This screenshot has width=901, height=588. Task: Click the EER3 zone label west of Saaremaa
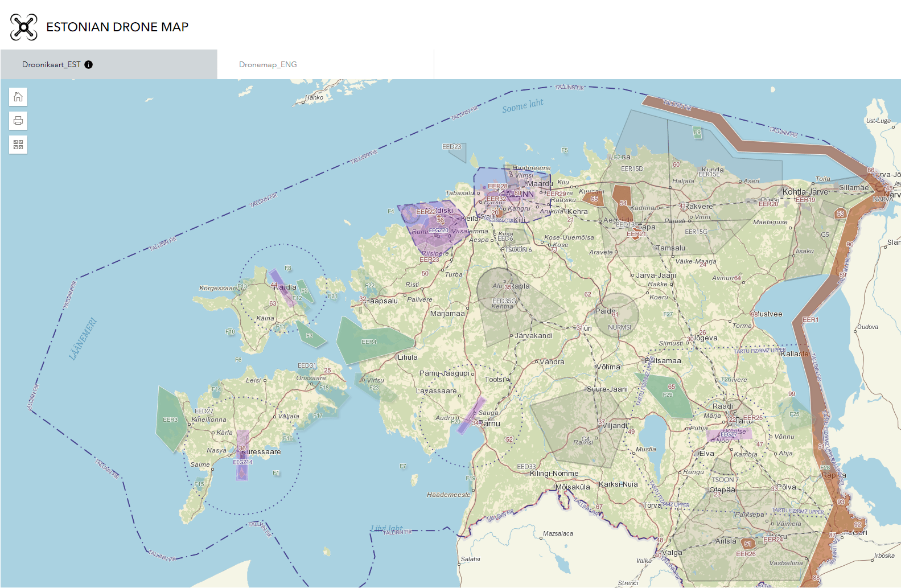[170, 420]
